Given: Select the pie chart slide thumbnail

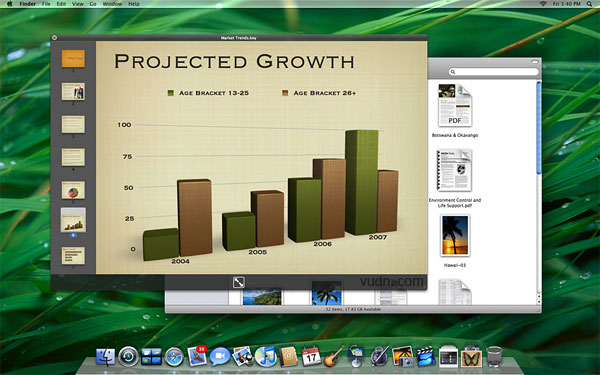Looking at the screenshot, I should pyautogui.click(x=73, y=190).
